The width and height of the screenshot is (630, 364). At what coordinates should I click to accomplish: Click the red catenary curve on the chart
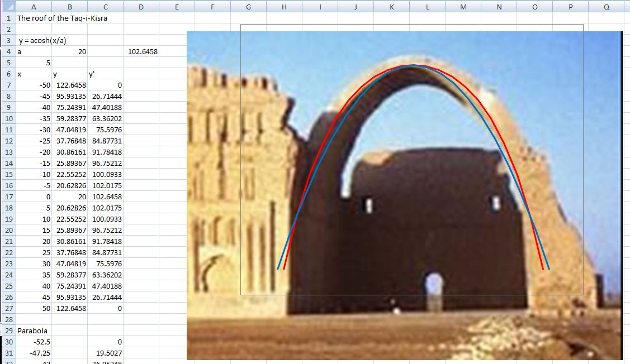click(313, 166)
